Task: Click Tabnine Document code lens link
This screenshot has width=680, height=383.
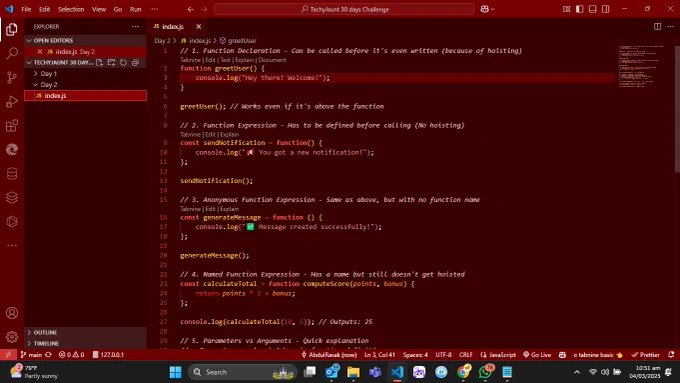Action: pos(272,60)
